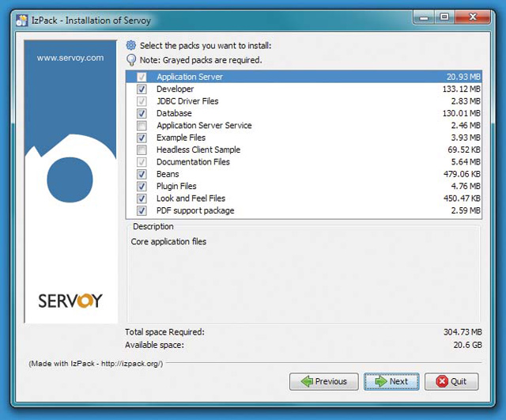Close the IzPack installer window
This screenshot has width=506, height=420.
coord(473,17)
